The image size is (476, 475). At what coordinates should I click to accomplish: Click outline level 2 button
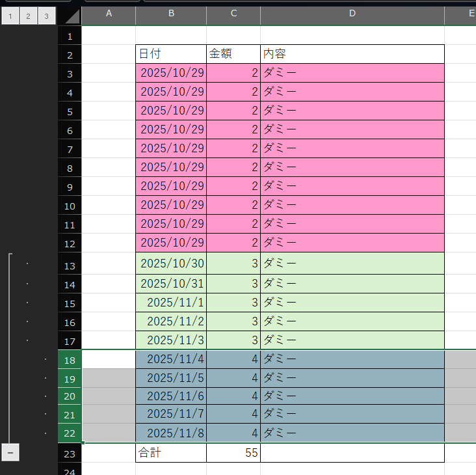(28, 16)
